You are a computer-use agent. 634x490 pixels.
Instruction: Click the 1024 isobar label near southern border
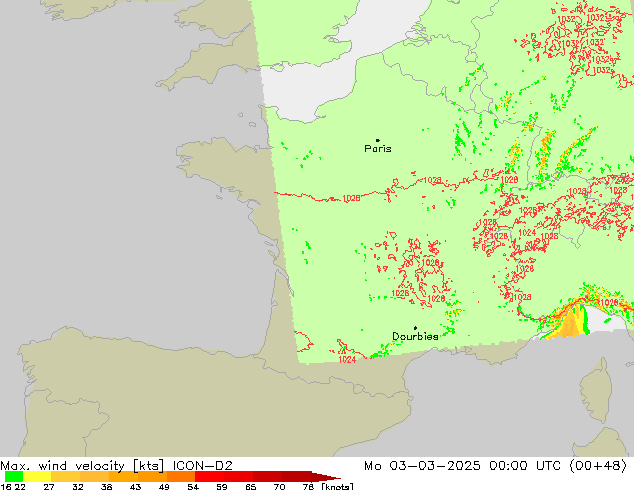pos(347,359)
